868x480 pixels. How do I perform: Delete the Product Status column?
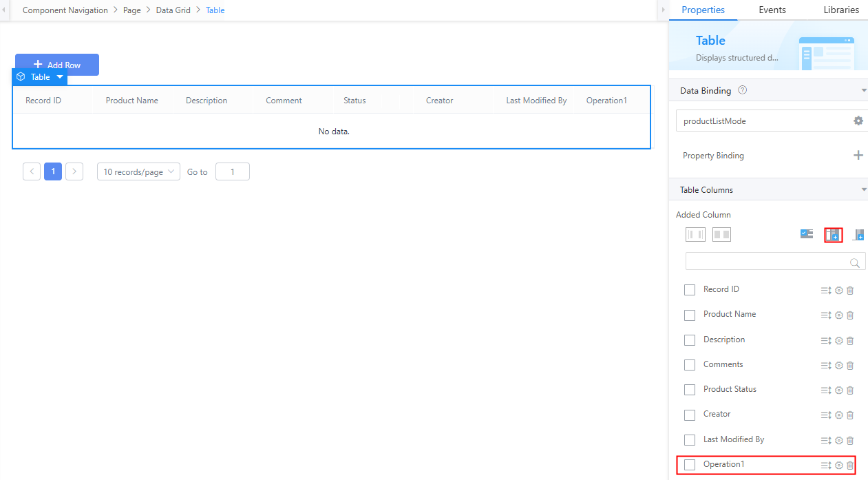tap(850, 390)
